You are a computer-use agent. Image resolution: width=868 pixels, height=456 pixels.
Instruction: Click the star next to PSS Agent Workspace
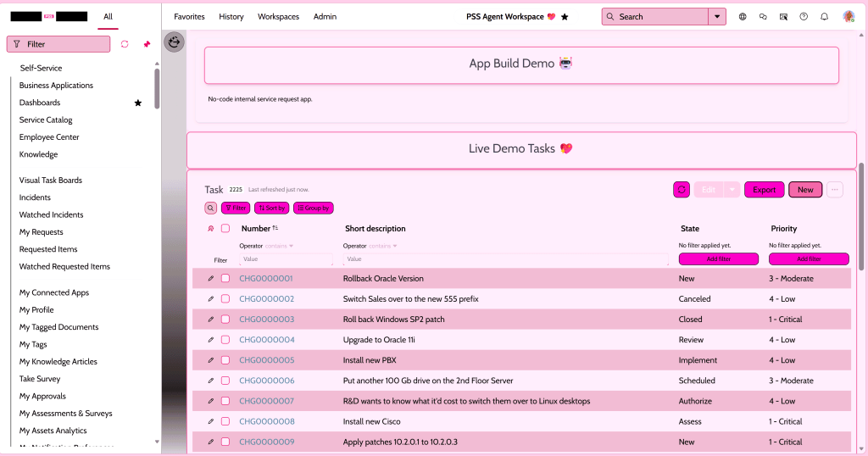565,17
